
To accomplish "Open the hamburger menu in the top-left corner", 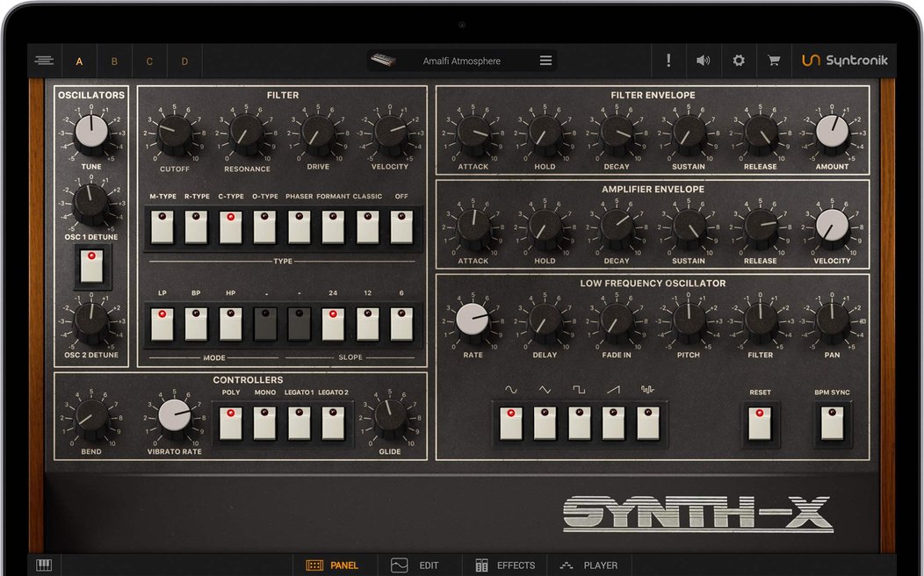I will pyautogui.click(x=44, y=61).
